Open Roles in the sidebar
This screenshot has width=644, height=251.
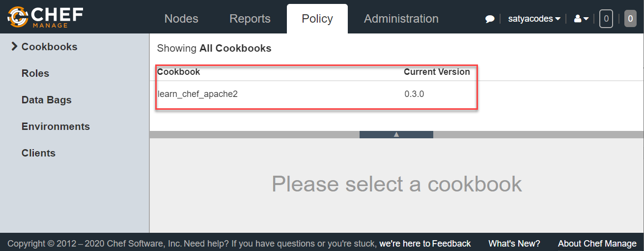pyautogui.click(x=35, y=73)
